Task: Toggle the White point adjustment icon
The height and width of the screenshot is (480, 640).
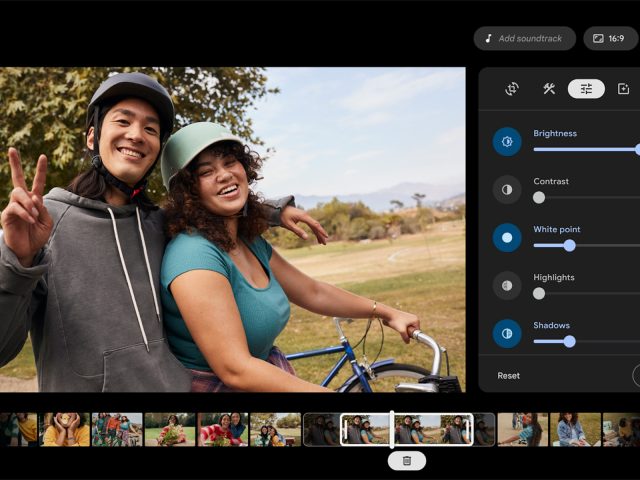Action: [x=507, y=237]
